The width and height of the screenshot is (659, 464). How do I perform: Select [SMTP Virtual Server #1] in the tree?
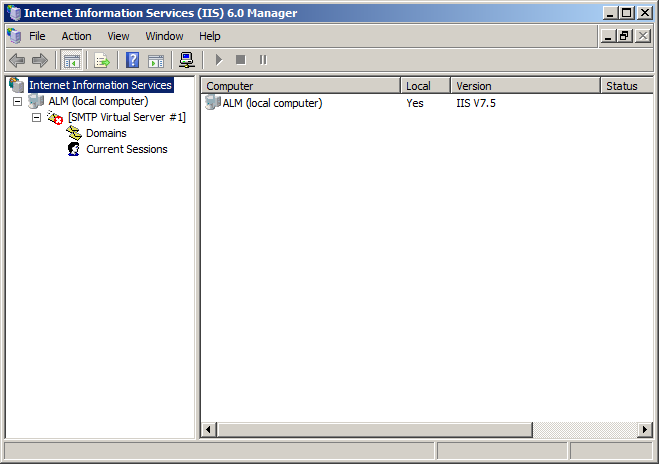point(127,117)
